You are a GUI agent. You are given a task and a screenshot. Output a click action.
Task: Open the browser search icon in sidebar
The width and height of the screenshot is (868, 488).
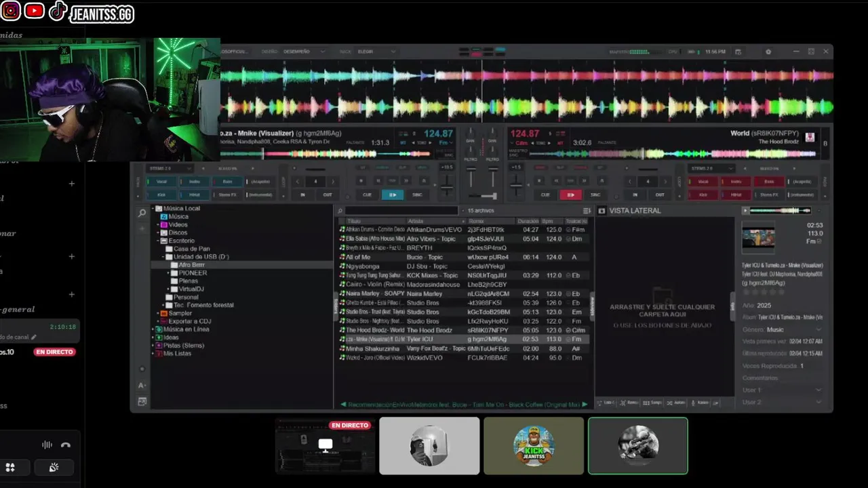coord(142,213)
